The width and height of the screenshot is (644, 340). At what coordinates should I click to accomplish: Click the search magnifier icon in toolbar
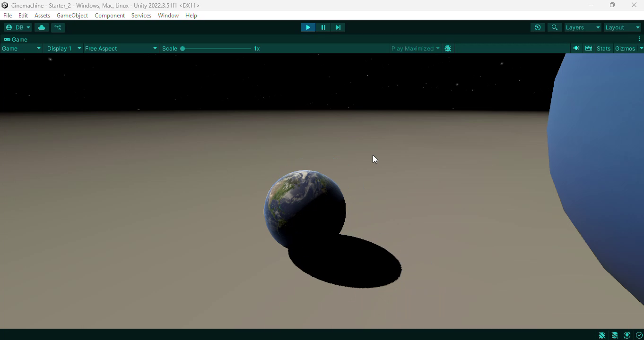[x=555, y=27]
